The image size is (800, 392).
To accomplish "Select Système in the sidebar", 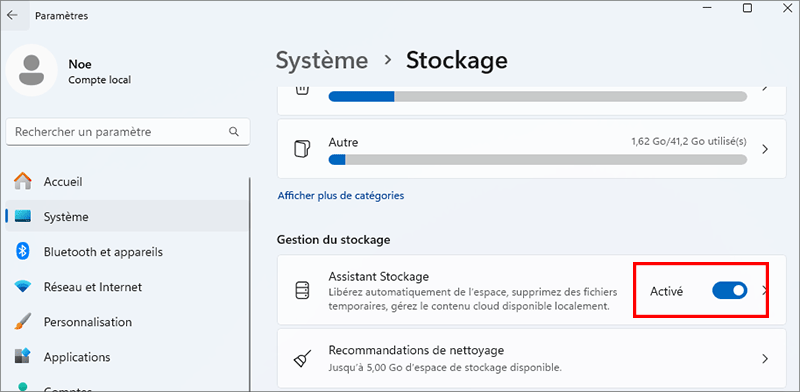I will (127, 217).
